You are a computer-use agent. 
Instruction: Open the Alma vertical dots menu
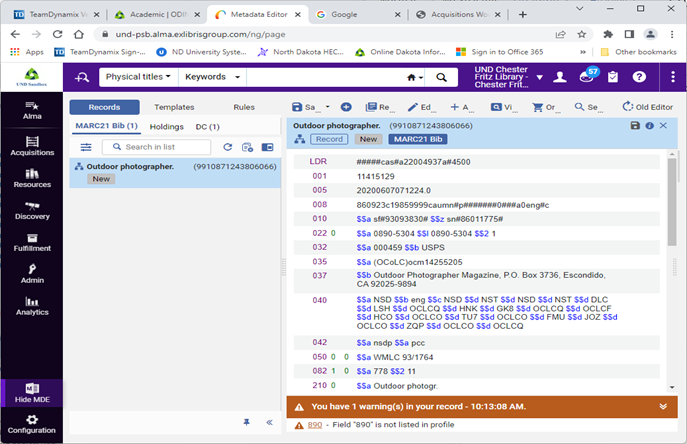(x=673, y=77)
